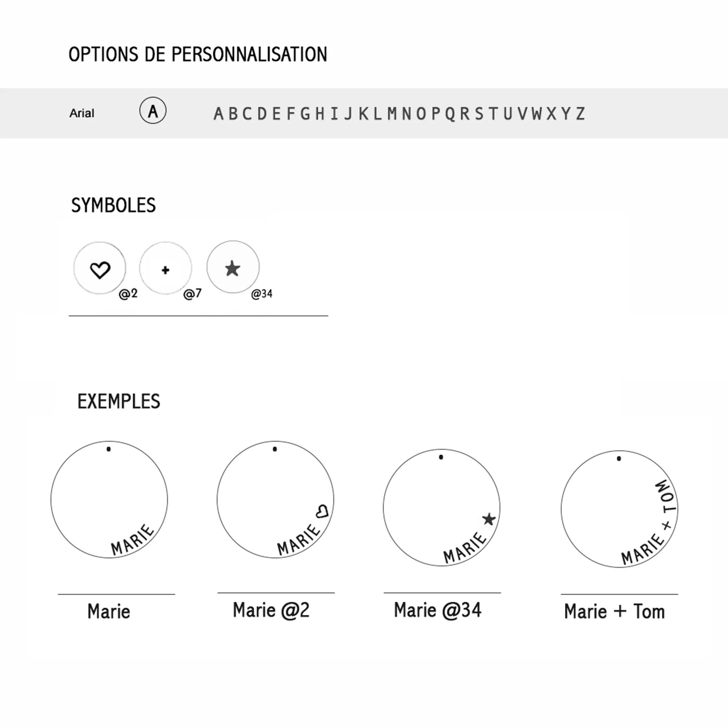Click the Arial font label
Viewport: 728px width, 728px height.
click(82, 113)
